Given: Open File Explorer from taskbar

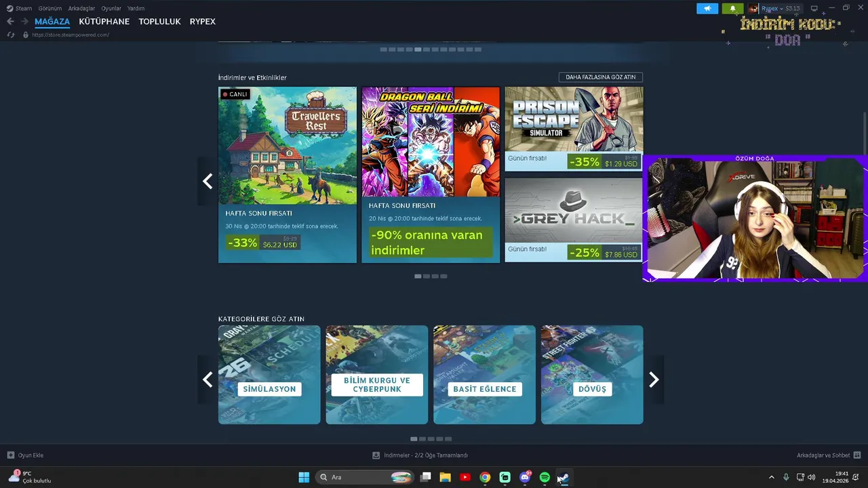Looking at the screenshot, I should pos(446,477).
